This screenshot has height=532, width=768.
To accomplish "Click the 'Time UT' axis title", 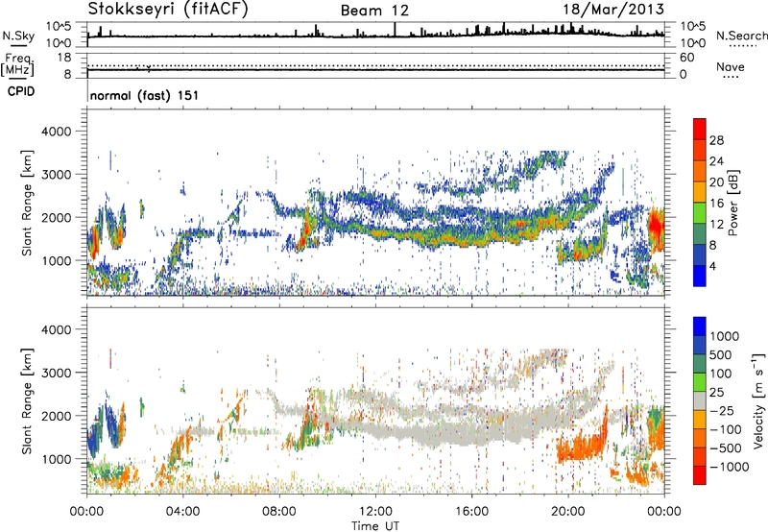I will (375, 526).
